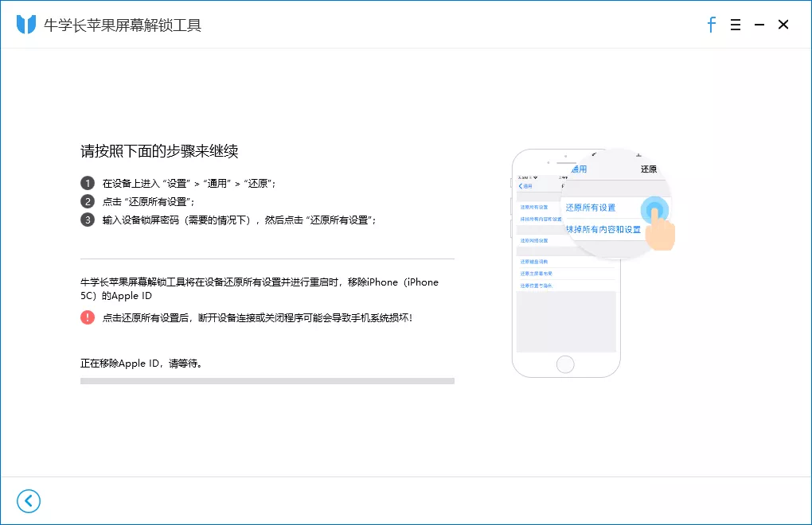
Task: Open the Facebook link icon
Action: [712, 25]
